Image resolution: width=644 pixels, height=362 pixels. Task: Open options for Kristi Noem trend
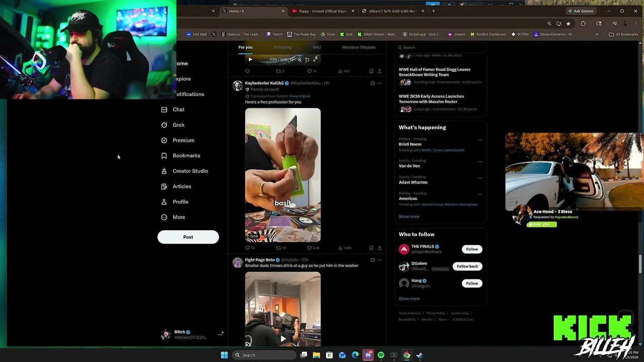click(479, 140)
